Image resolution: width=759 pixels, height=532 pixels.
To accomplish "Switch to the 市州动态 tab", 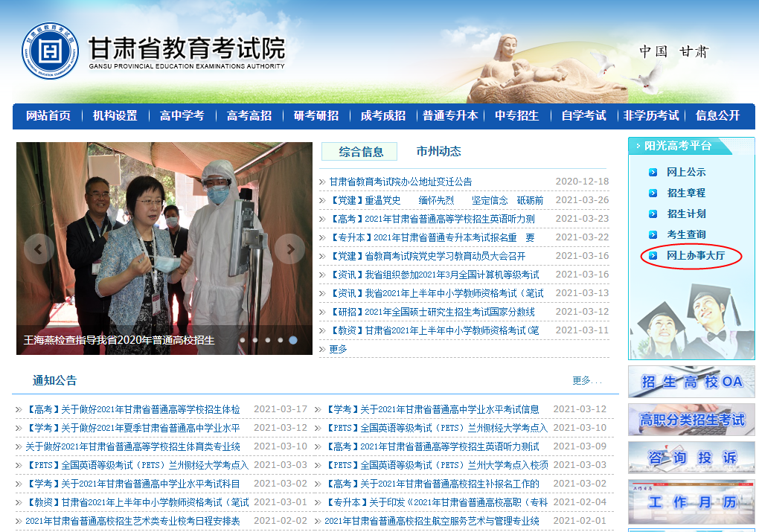I will [x=438, y=152].
